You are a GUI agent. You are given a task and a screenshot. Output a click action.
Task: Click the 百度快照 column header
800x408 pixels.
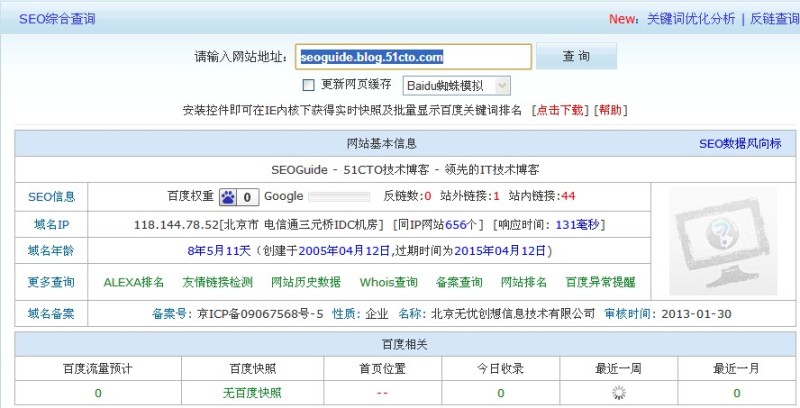[253, 369]
